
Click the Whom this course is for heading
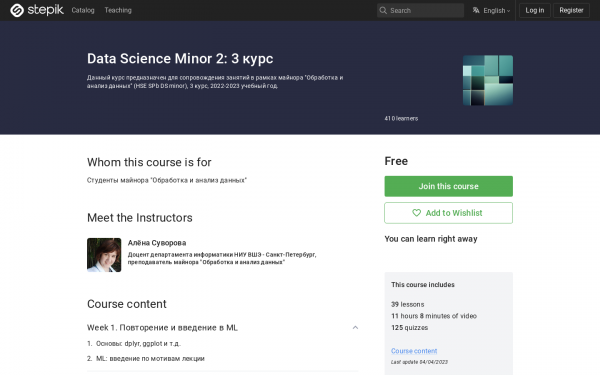pyautogui.click(x=149, y=162)
